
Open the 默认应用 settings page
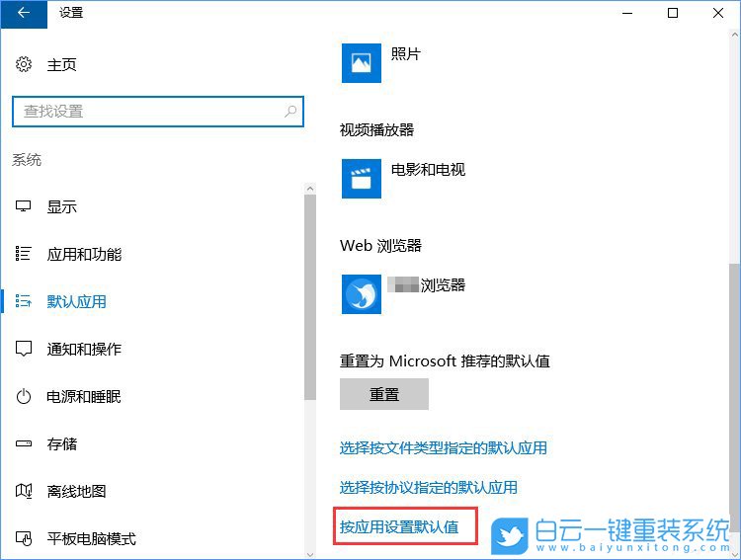(x=76, y=301)
